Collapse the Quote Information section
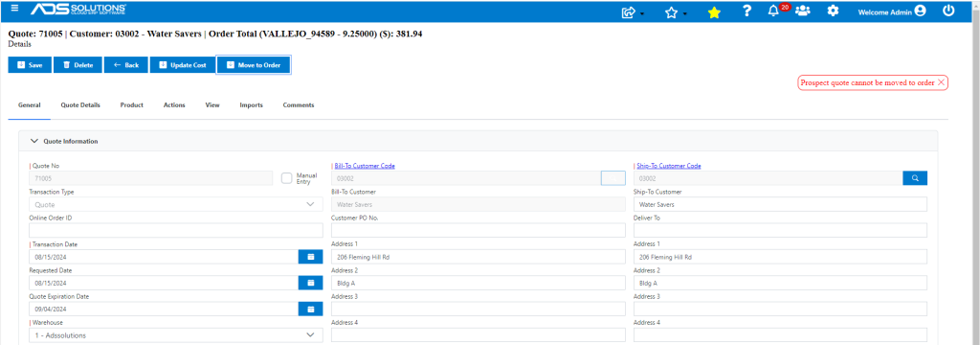The width and height of the screenshot is (980, 345). (x=35, y=142)
